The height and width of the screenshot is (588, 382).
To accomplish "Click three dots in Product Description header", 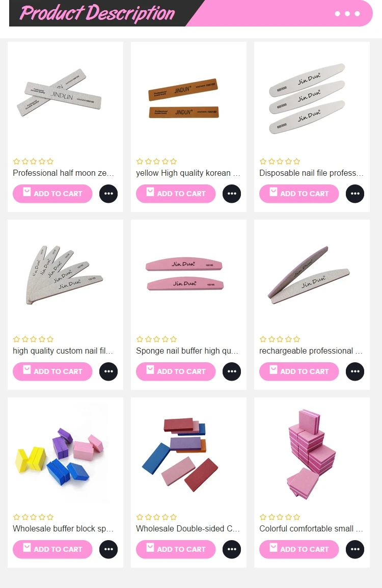I will pos(347,13).
